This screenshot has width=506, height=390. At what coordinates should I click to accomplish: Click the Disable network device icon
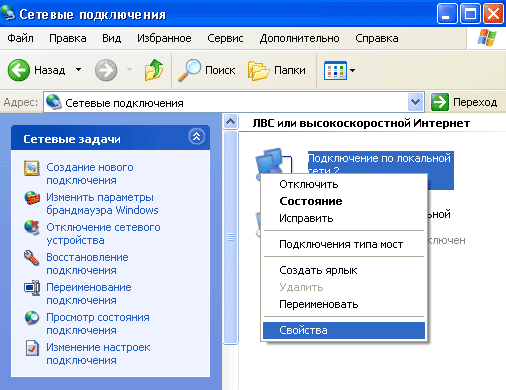point(32,228)
